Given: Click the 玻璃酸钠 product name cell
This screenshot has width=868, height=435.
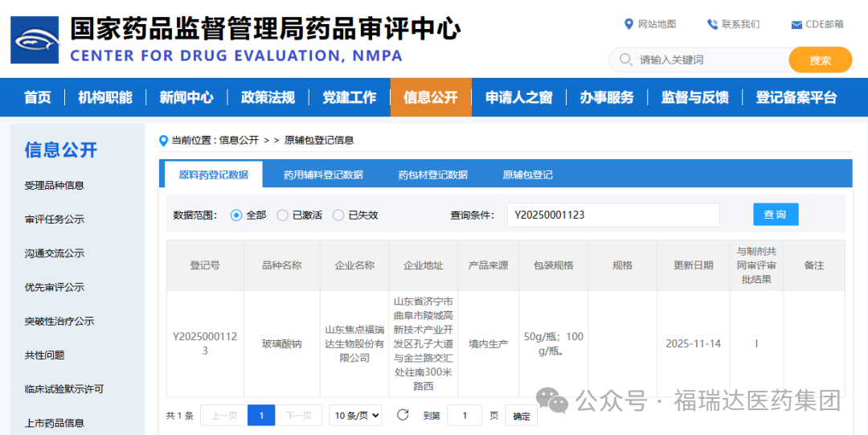Looking at the screenshot, I should (x=282, y=344).
